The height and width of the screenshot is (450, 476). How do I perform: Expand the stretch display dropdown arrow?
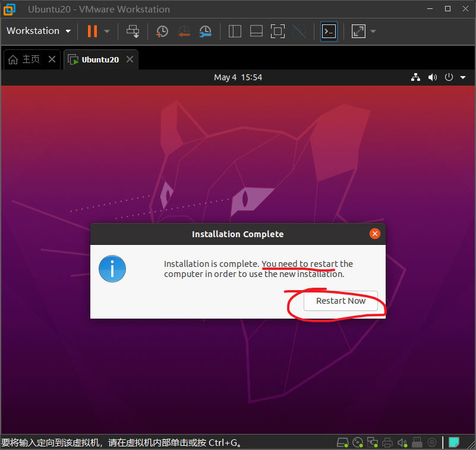point(373,32)
